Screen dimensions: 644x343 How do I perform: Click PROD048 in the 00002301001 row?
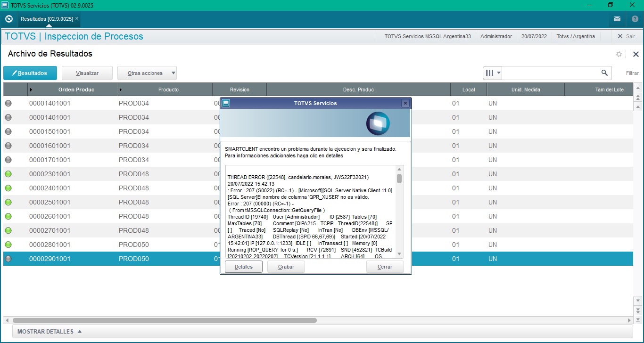pyautogui.click(x=134, y=174)
